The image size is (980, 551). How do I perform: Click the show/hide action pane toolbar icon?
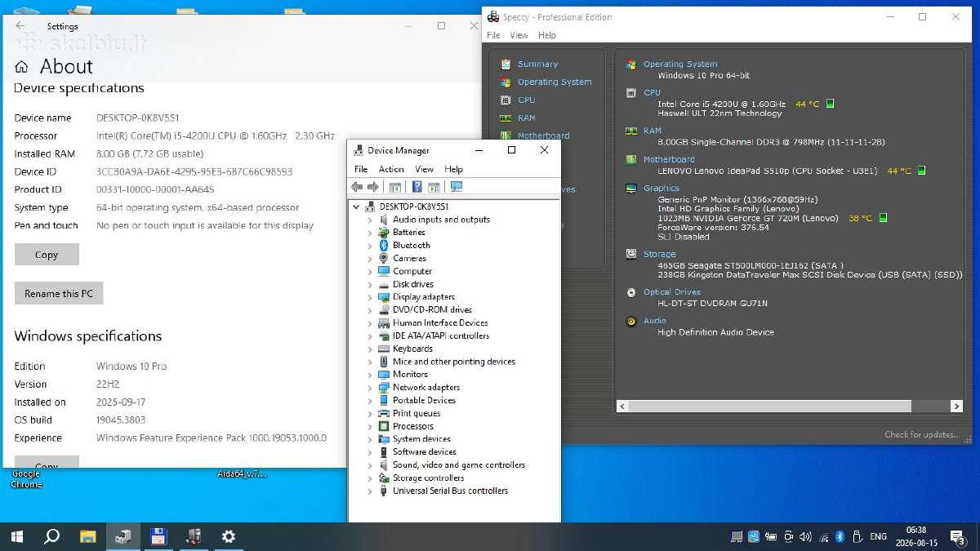point(434,187)
